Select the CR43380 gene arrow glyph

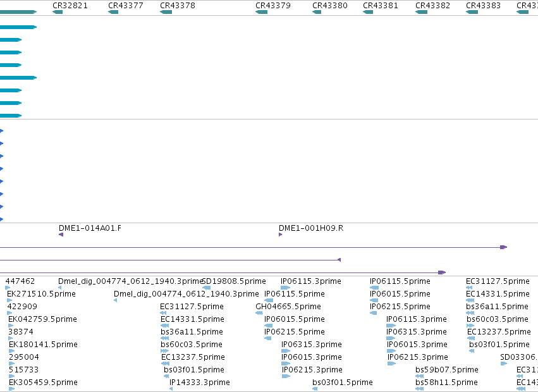[x=317, y=12]
